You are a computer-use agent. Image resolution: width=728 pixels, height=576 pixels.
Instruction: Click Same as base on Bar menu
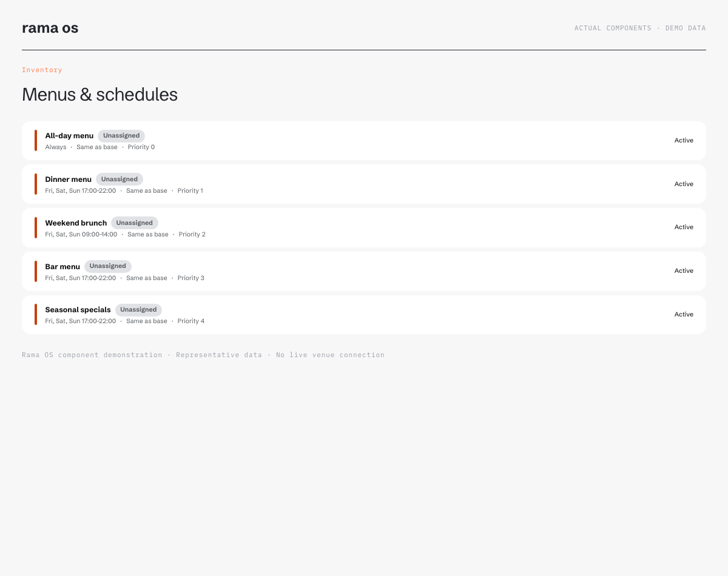147,278
